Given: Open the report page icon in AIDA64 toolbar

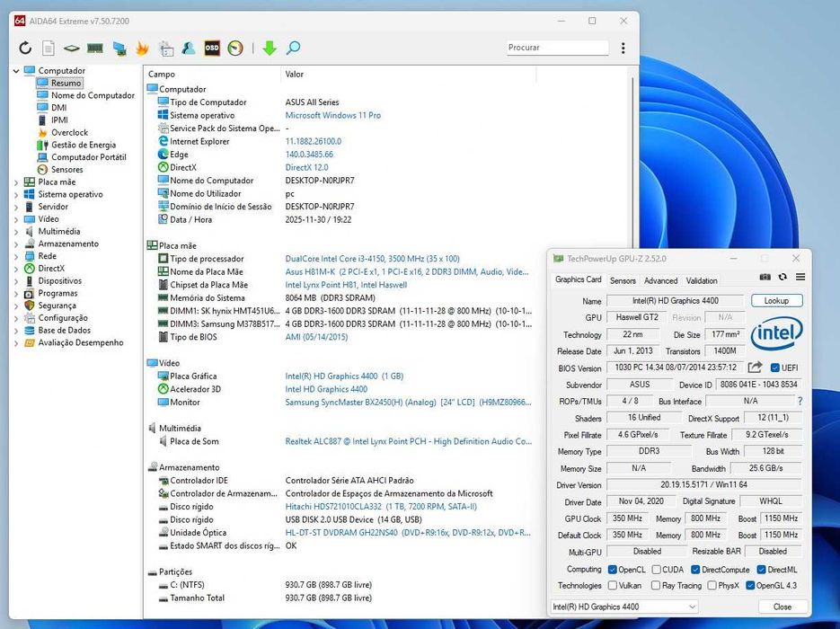Looking at the screenshot, I should click(x=49, y=49).
